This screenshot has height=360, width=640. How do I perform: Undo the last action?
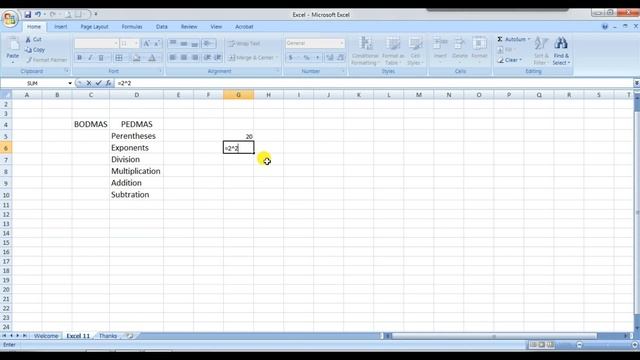tap(38, 14)
